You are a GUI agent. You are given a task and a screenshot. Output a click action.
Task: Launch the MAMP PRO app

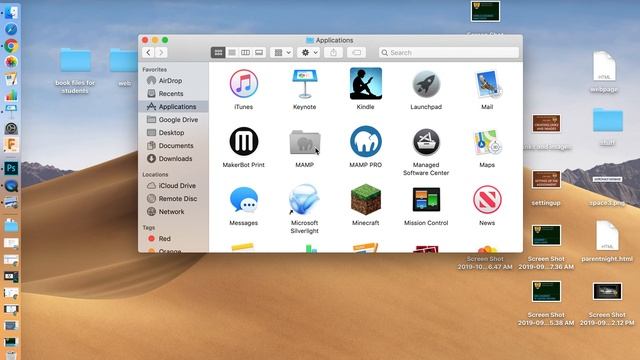[366, 141]
